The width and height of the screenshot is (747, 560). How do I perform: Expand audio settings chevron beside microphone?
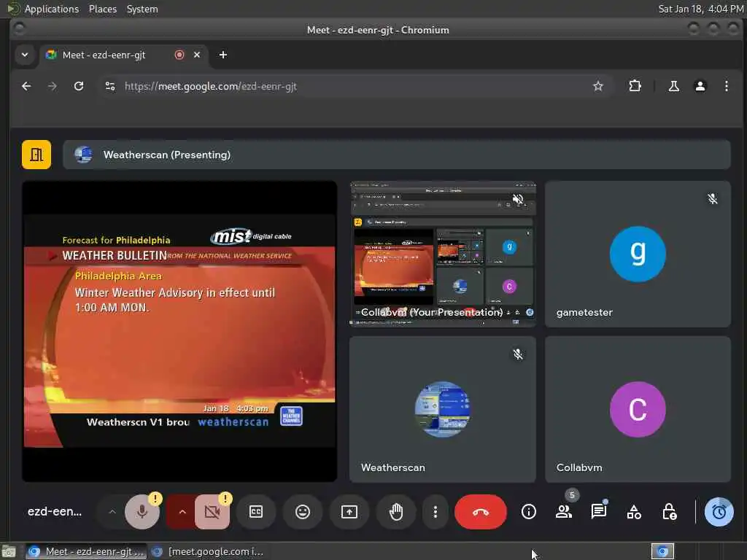[x=112, y=512]
